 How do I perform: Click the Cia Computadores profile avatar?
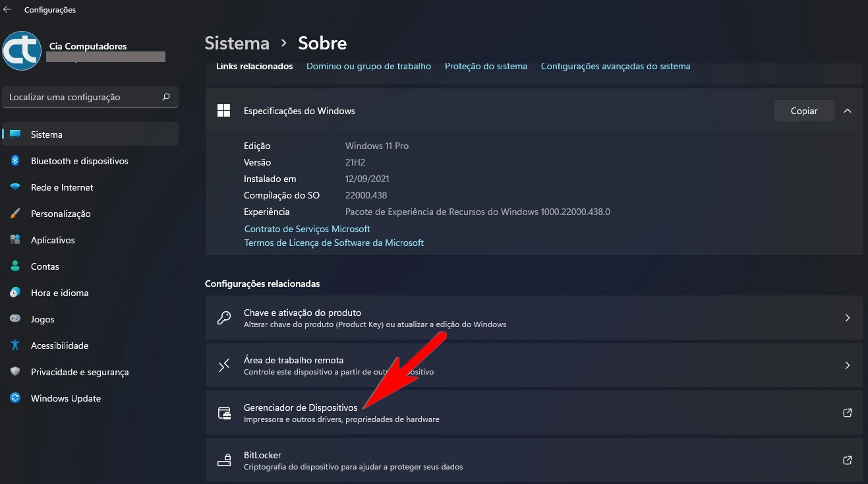coord(22,50)
